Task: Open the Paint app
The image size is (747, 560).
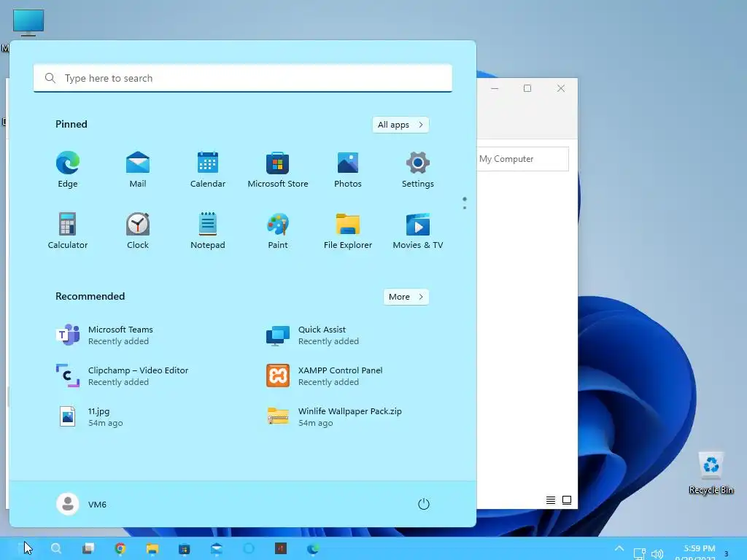Action: pyautogui.click(x=278, y=231)
